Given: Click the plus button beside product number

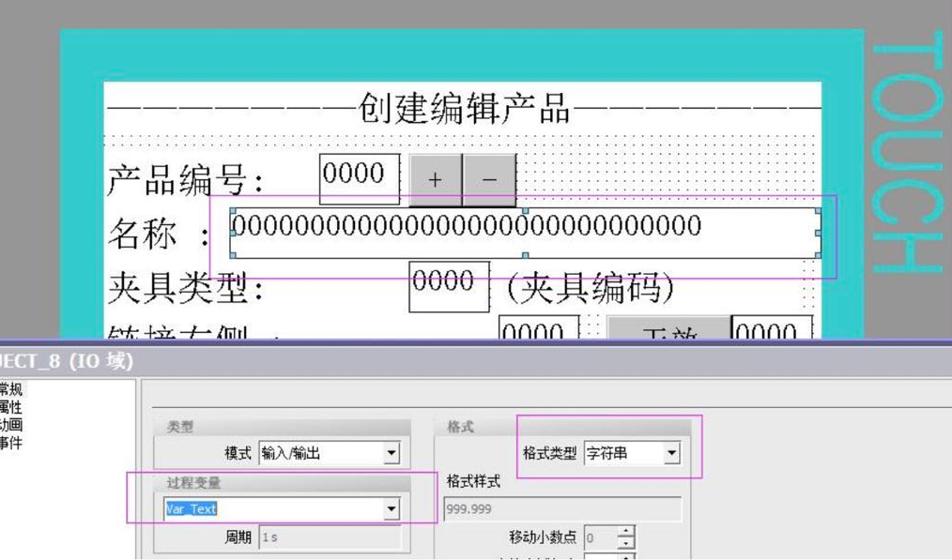Looking at the screenshot, I should pyautogui.click(x=435, y=180).
